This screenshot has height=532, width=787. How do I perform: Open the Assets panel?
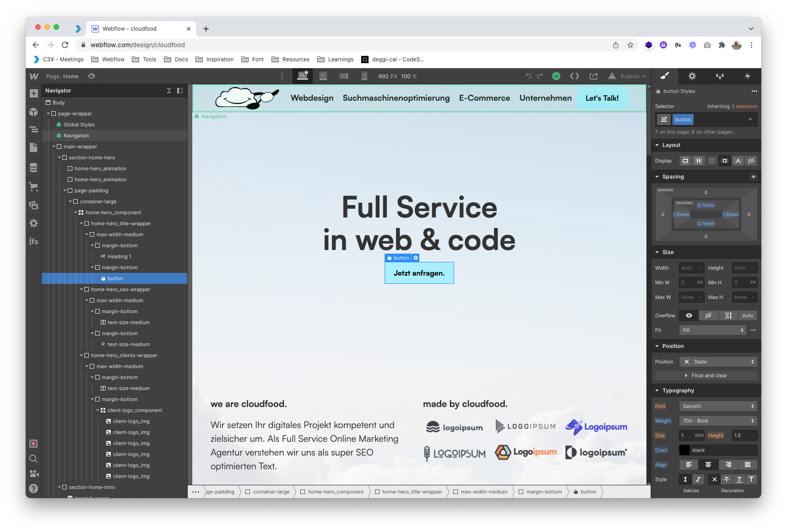coord(33,205)
